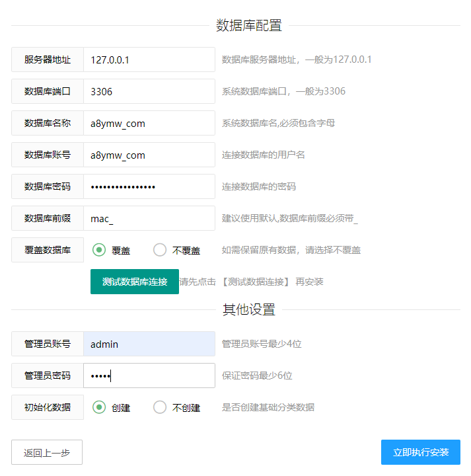Click the 数据库账号 label
The image size is (471, 476).
click(48, 155)
